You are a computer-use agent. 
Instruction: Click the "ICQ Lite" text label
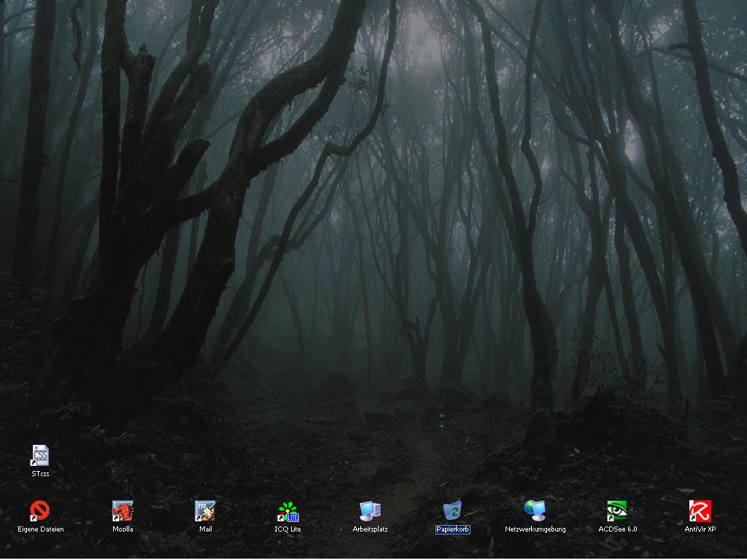pyautogui.click(x=287, y=529)
